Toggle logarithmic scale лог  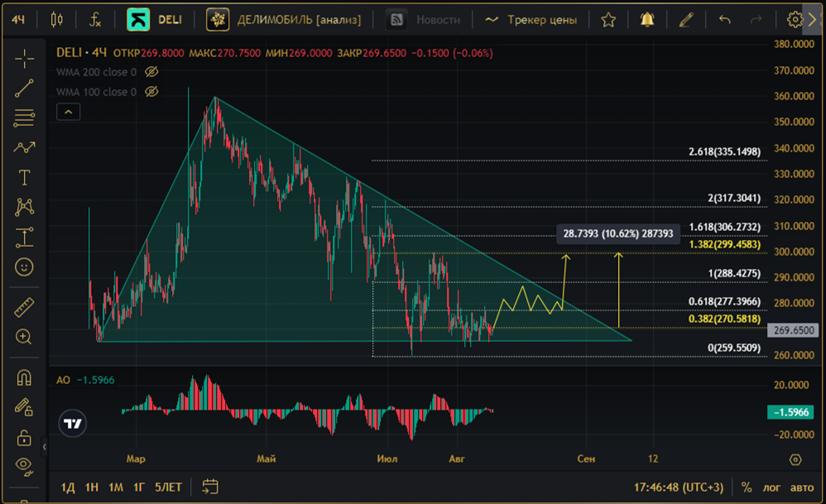(771, 487)
